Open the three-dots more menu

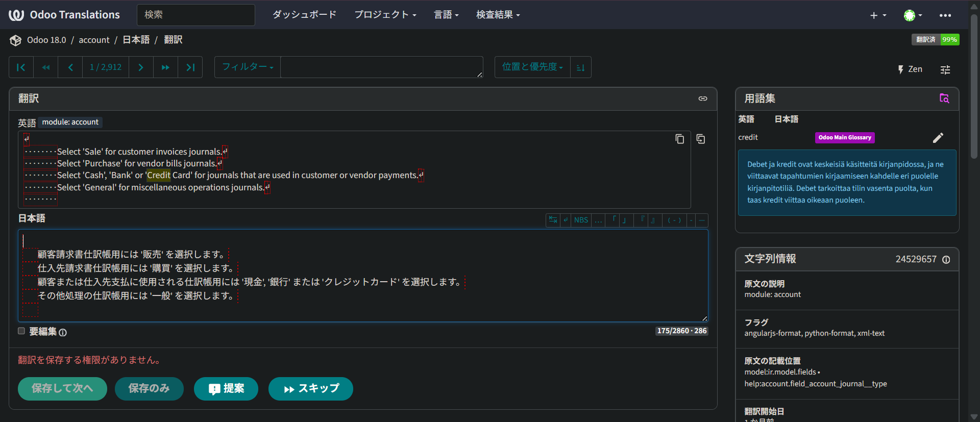point(945,15)
